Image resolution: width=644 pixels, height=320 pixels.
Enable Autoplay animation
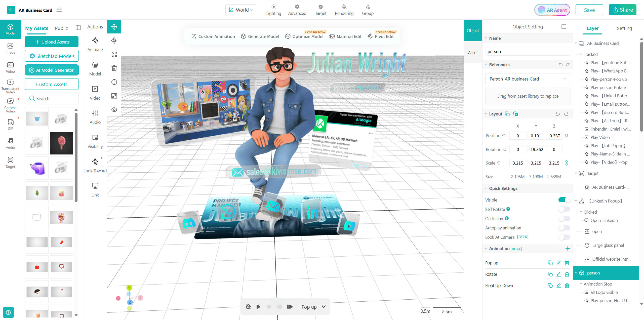coord(564,228)
